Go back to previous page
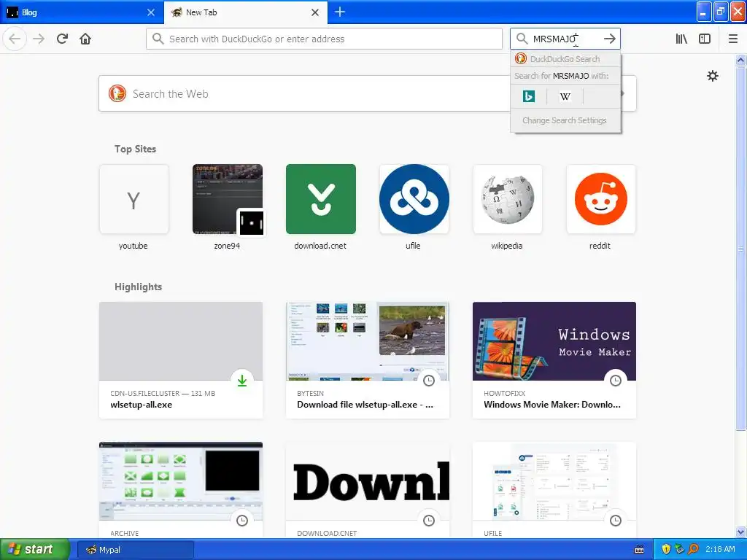 click(x=15, y=39)
